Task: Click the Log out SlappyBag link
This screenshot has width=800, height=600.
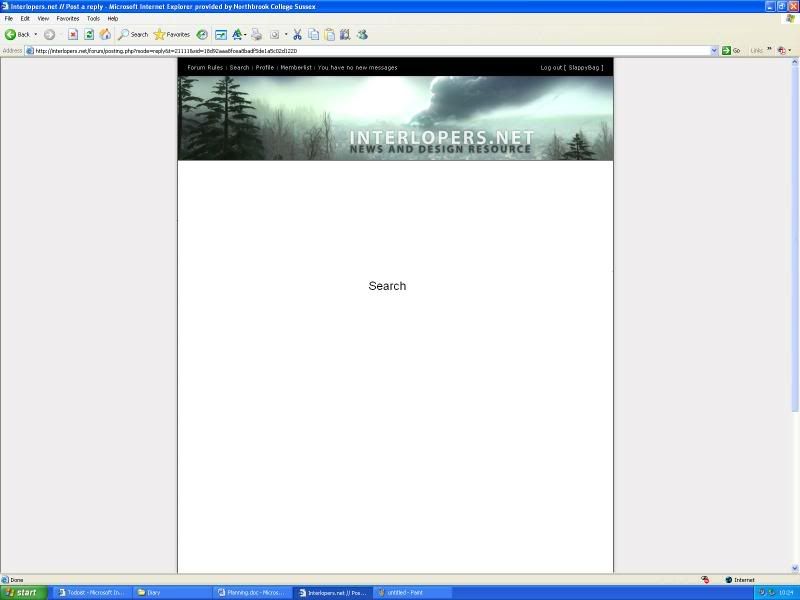Action: pos(571,68)
